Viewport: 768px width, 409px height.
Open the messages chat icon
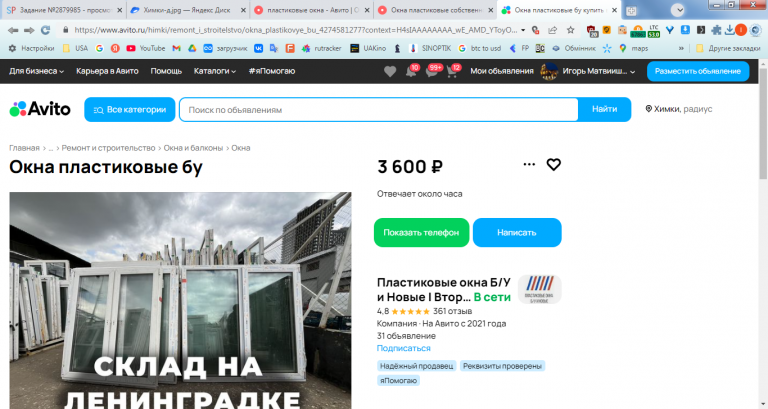pyautogui.click(x=432, y=72)
